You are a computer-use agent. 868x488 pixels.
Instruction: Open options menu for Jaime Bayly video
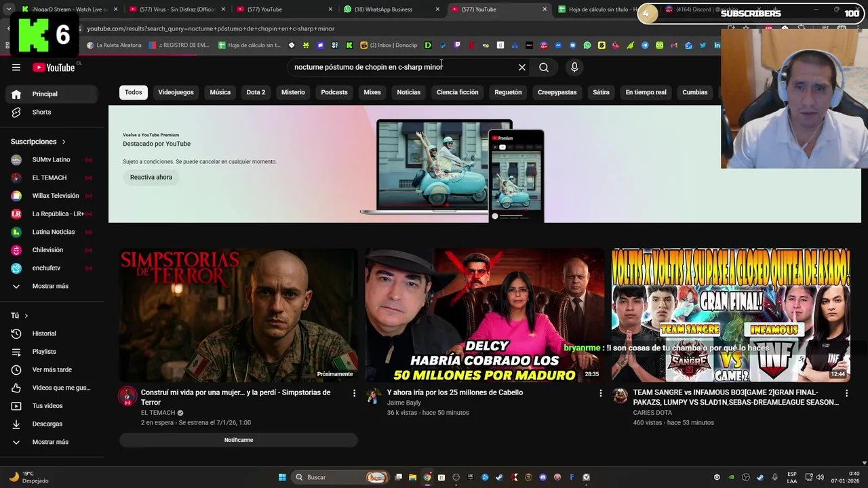(x=600, y=392)
